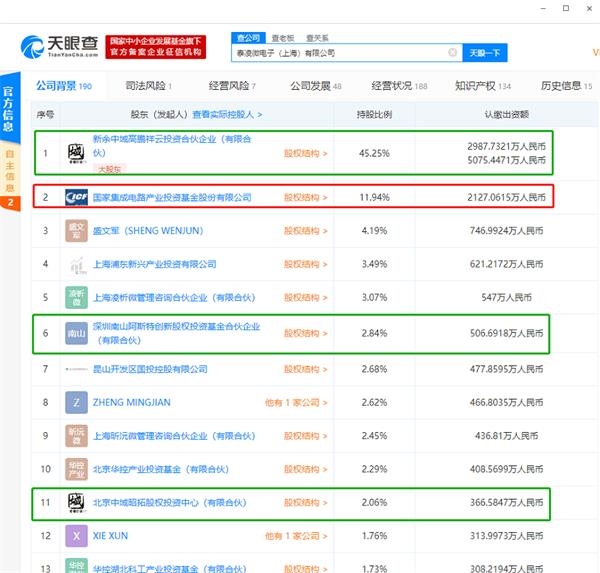Expand 股权结构 for 国家集成电路产业投资基金
600x573 pixels.
pyautogui.click(x=305, y=198)
